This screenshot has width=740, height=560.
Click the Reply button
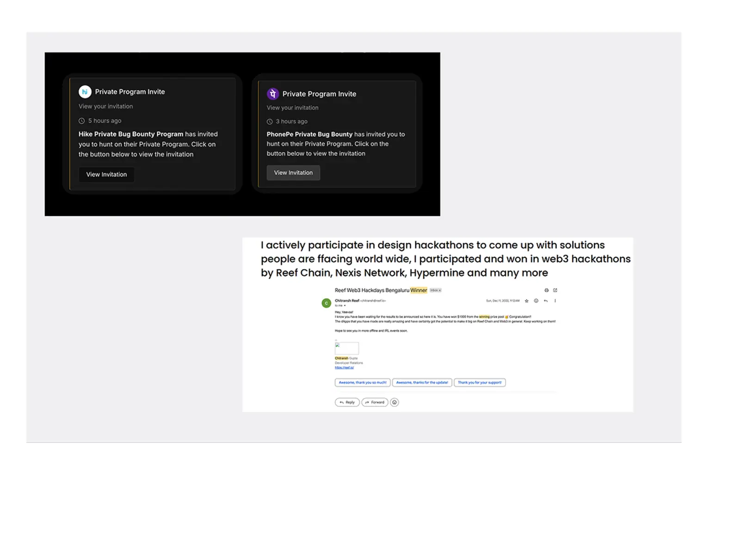pyautogui.click(x=347, y=402)
